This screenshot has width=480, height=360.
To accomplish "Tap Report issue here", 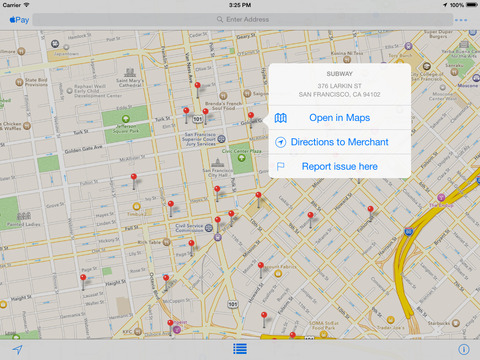I will point(339,166).
